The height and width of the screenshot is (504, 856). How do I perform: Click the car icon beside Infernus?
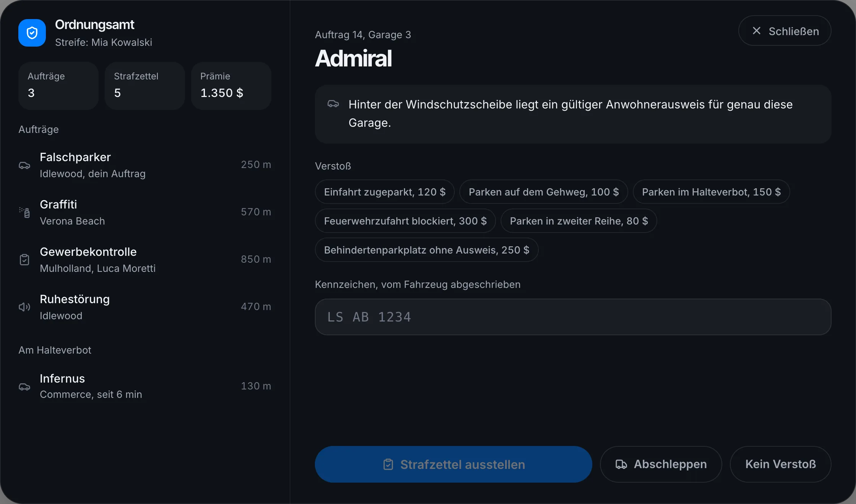coord(24,386)
